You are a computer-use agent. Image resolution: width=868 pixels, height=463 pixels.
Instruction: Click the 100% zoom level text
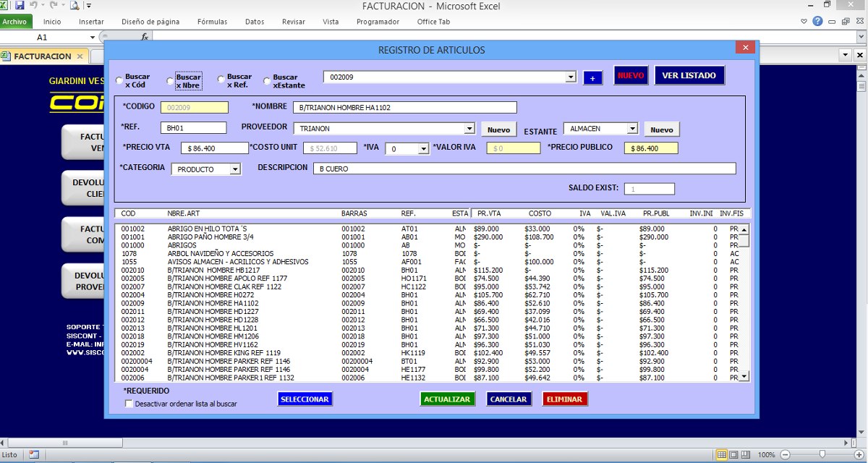point(766,454)
